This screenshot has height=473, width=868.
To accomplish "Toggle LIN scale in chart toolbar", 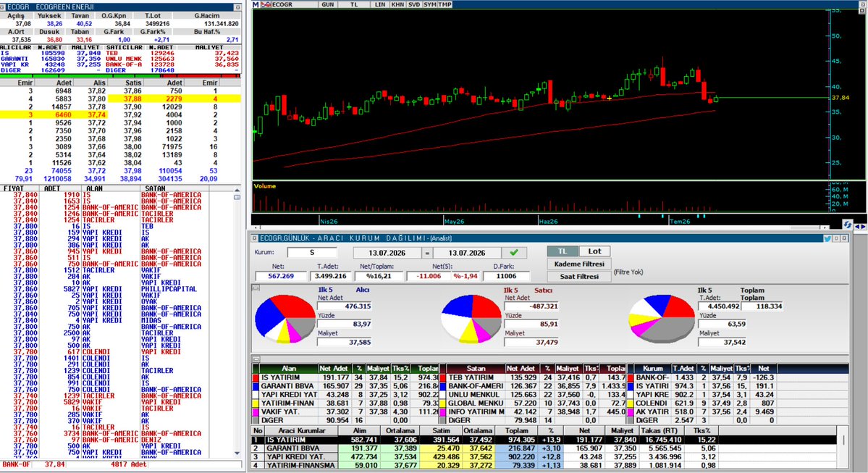I will pos(380,4).
